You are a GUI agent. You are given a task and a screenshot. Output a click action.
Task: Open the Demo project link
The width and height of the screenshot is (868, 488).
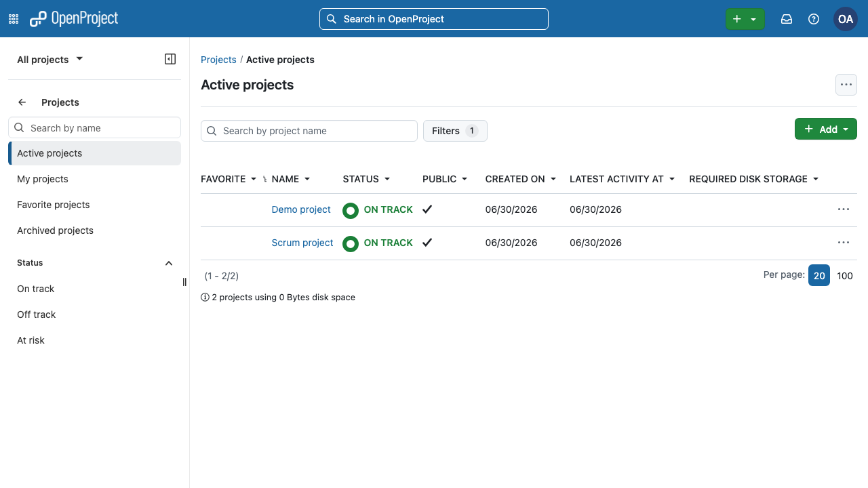point(301,209)
